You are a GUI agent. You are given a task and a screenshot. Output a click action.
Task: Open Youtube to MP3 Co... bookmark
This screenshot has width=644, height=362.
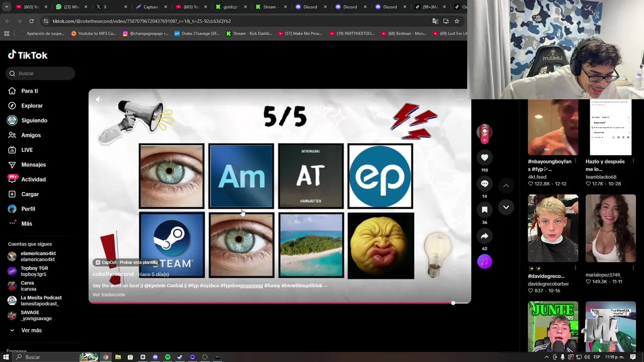pos(94,34)
